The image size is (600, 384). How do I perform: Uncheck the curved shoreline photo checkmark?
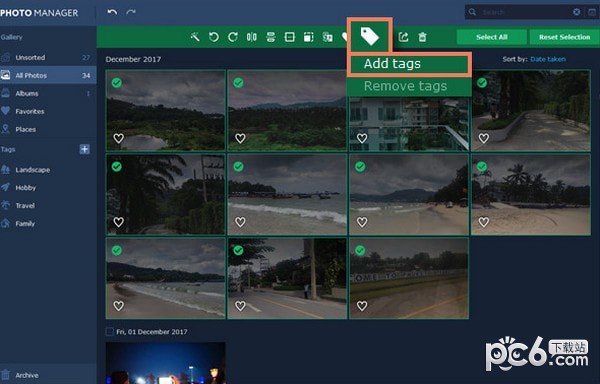point(117,250)
